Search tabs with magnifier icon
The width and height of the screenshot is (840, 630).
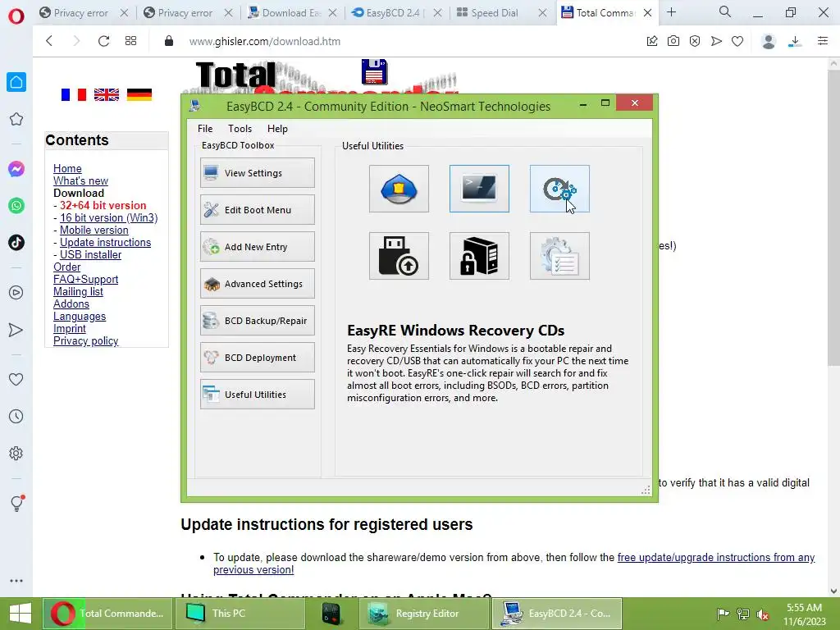(x=724, y=11)
